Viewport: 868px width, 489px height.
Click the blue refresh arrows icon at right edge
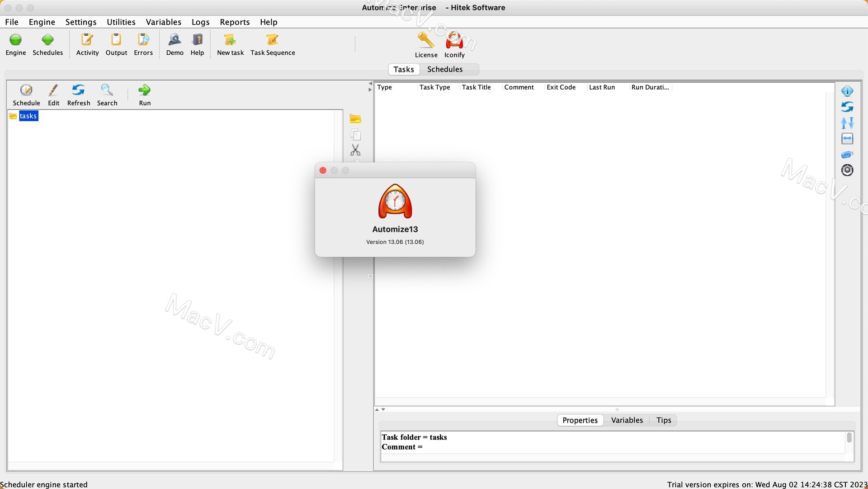(847, 107)
